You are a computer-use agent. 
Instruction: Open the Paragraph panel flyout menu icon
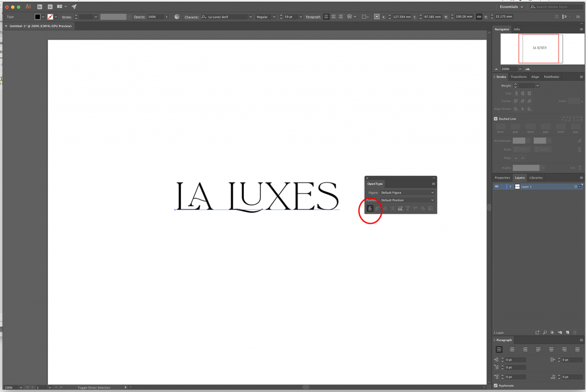click(581, 340)
